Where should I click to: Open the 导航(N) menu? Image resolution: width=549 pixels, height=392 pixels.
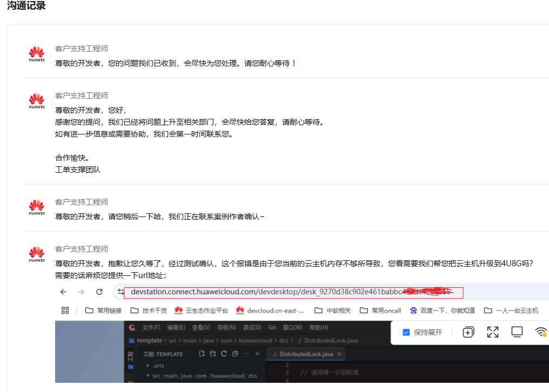(x=226, y=327)
